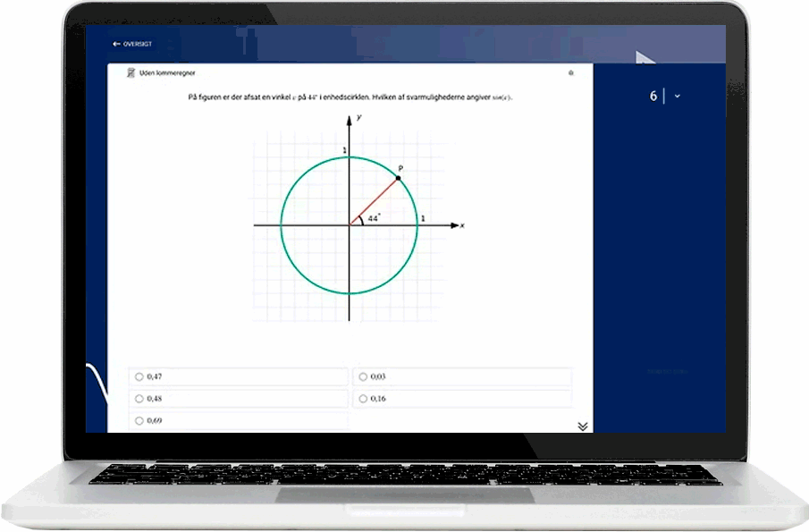Select the answer option 0,16

point(462,399)
